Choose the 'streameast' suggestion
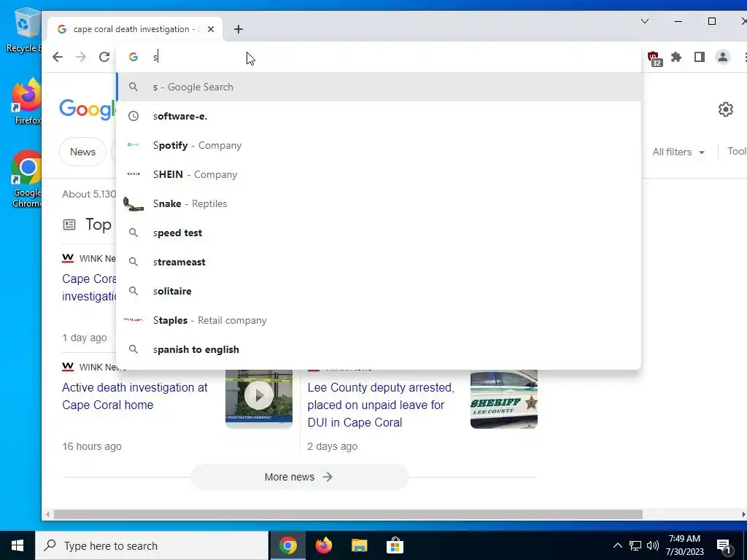The width and height of the screenshot is (747, 560). click(379, 262)
